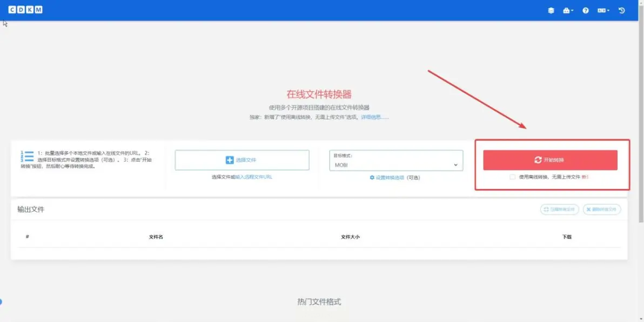Click the stacked layers icon in header
The width and height of the screenshot is (644, 322).
point(551,11)
